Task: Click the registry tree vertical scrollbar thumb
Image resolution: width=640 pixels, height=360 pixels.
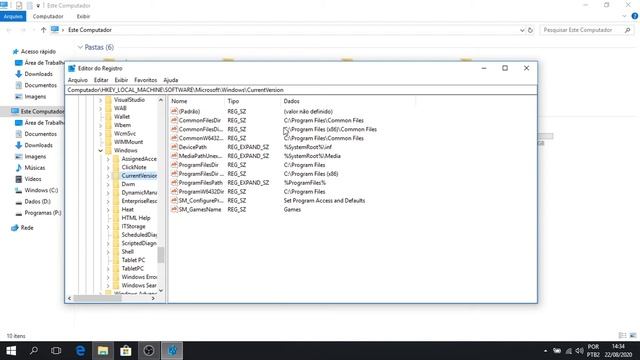Action: [x=161, y=255]
